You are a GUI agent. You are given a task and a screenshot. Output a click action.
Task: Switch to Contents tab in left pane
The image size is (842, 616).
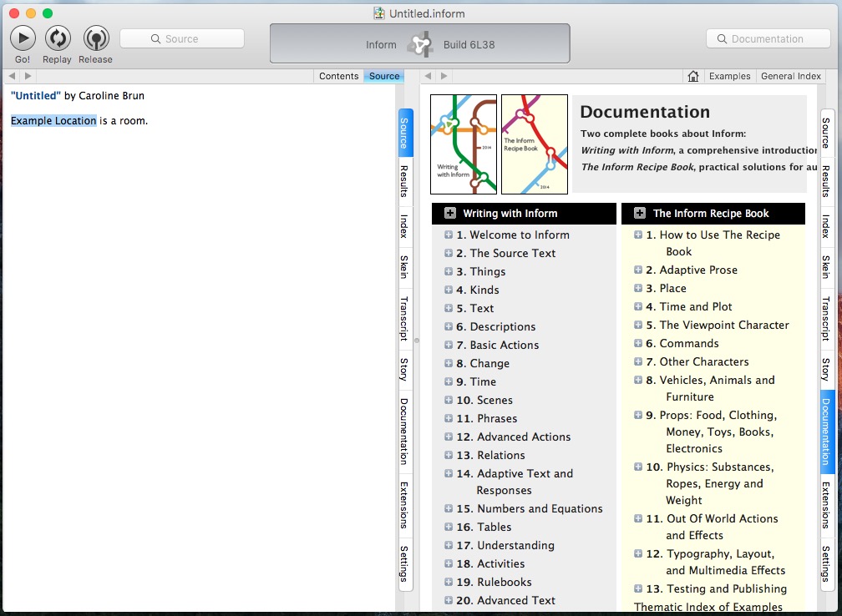[x=339, y=76]
